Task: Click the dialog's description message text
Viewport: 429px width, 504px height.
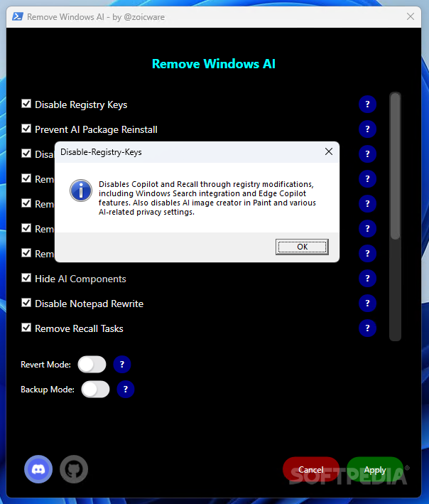Action: point(207,198)
